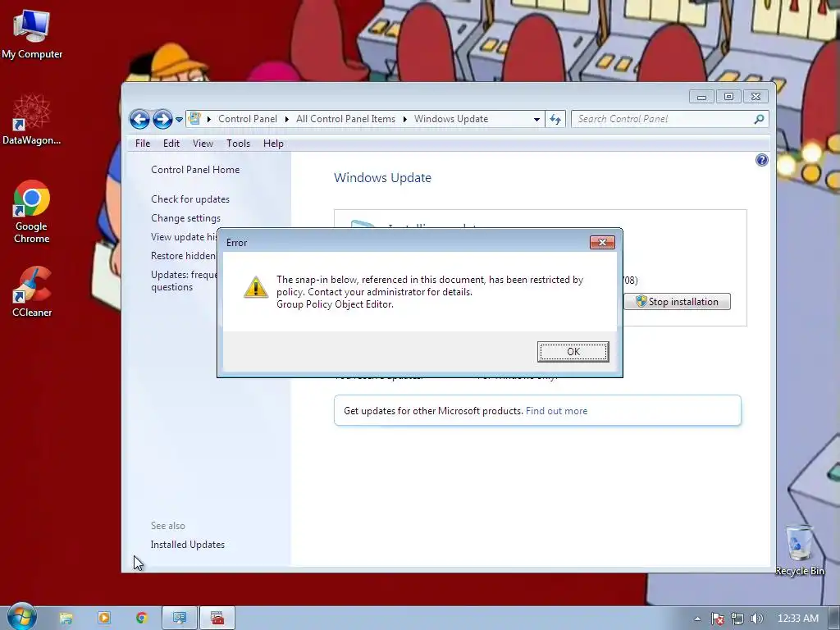Open Windows Explorer from taskbar
Screen dimensions: 840x630
66,619
